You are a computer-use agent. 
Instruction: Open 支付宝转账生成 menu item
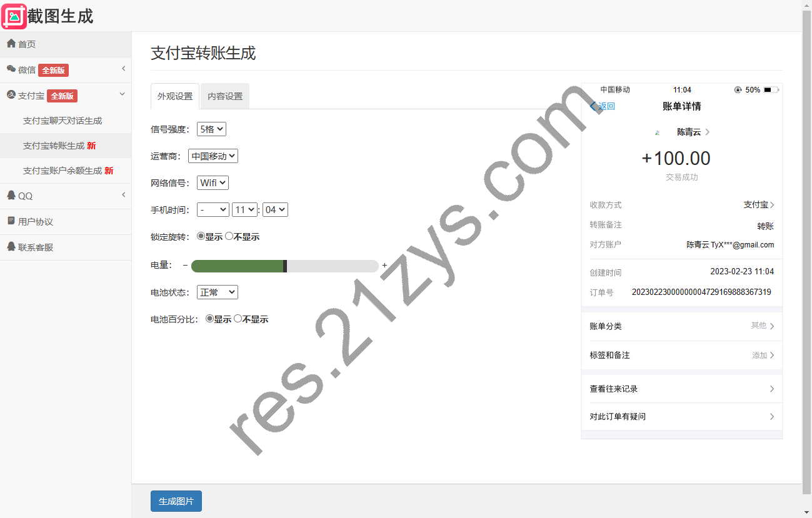tap(66, 146)
